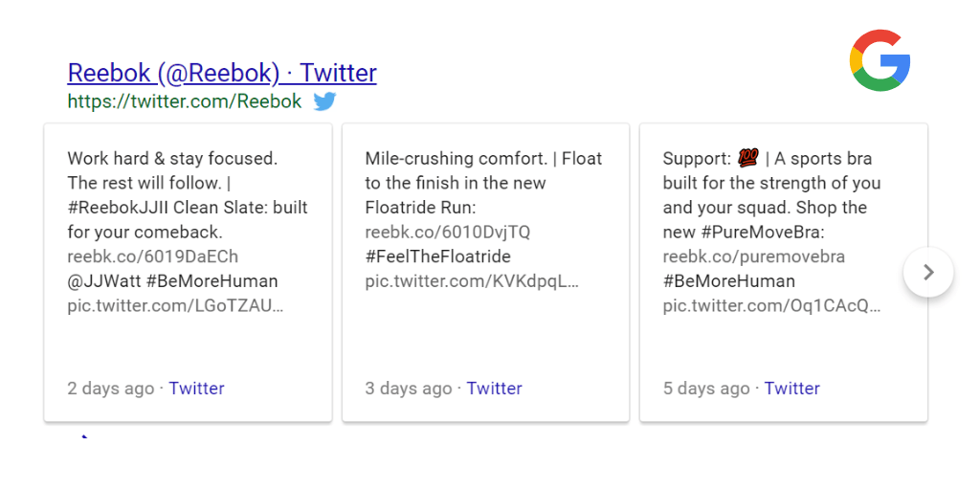Click the 100 points emoji
Viewport: 980px width, 490px height.
pyautogui.click(x=747, y=158)
